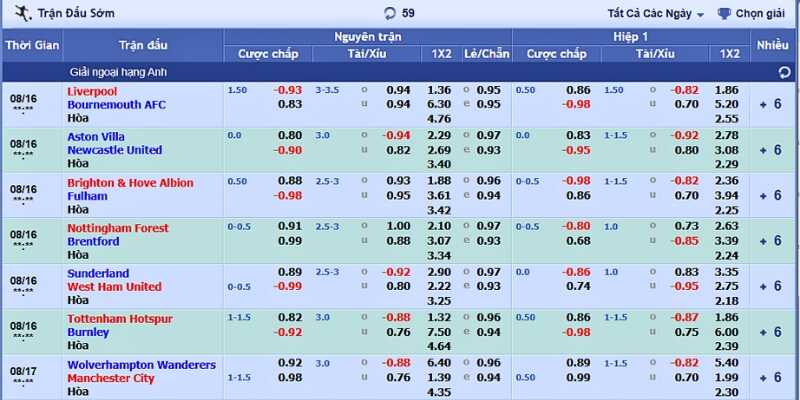Screen dimensions: 800x400
Task: Click the Lẻ/Chẵn column header
Action: pyautogui.click(x=487, y=54)
